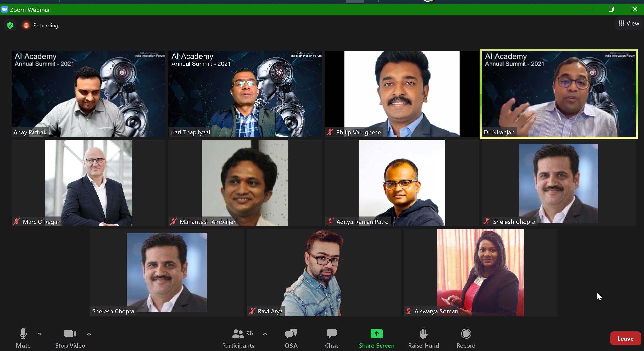
Task: Select Anay Pathak's video tile
Action: coord(88,94)
